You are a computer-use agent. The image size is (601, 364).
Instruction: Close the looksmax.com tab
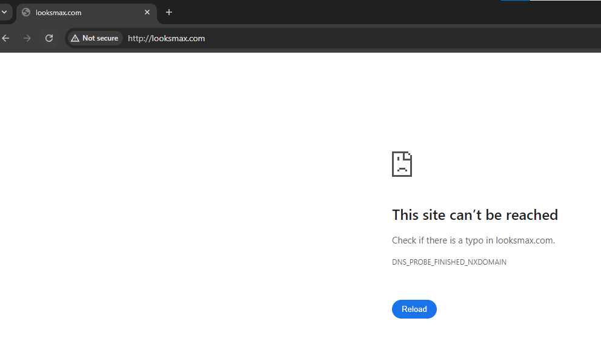click(x=147, y=12)
